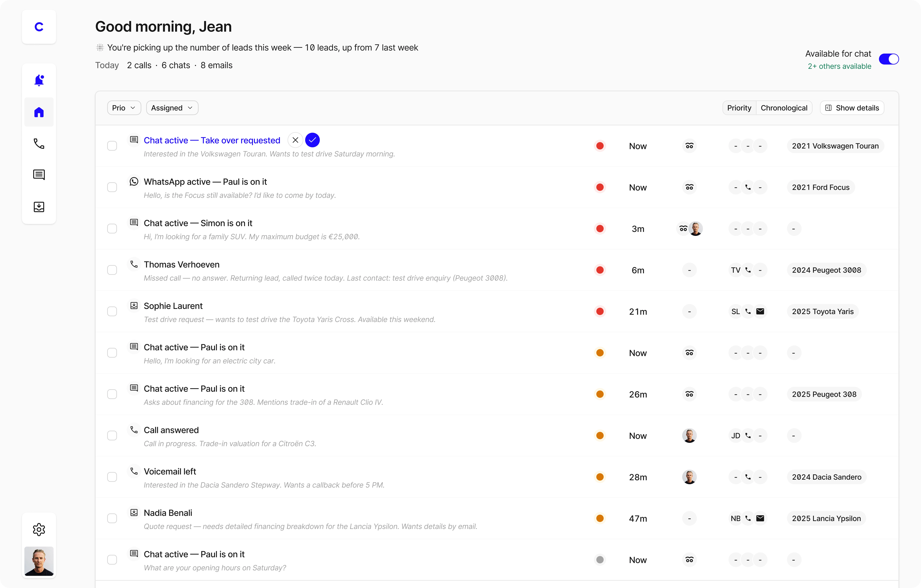Click the bot icon on Ford Focus row
921x588 pixels.
[x=689, y=187]
